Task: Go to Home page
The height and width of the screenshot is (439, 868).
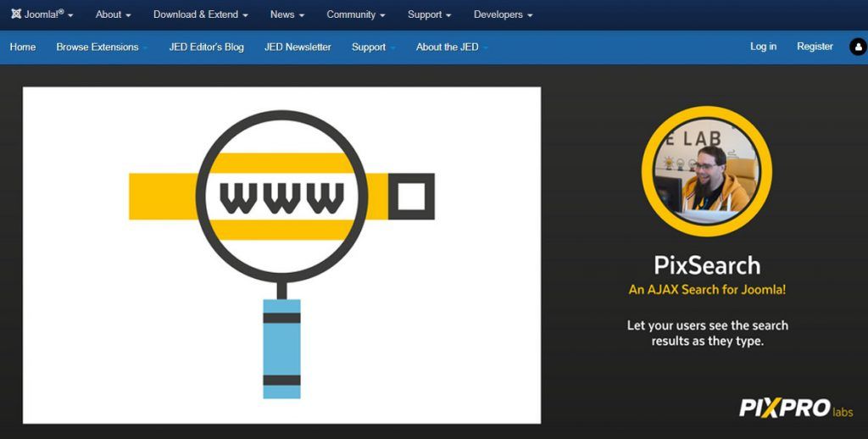Action: pyautogui.click(x=23, y=47)
